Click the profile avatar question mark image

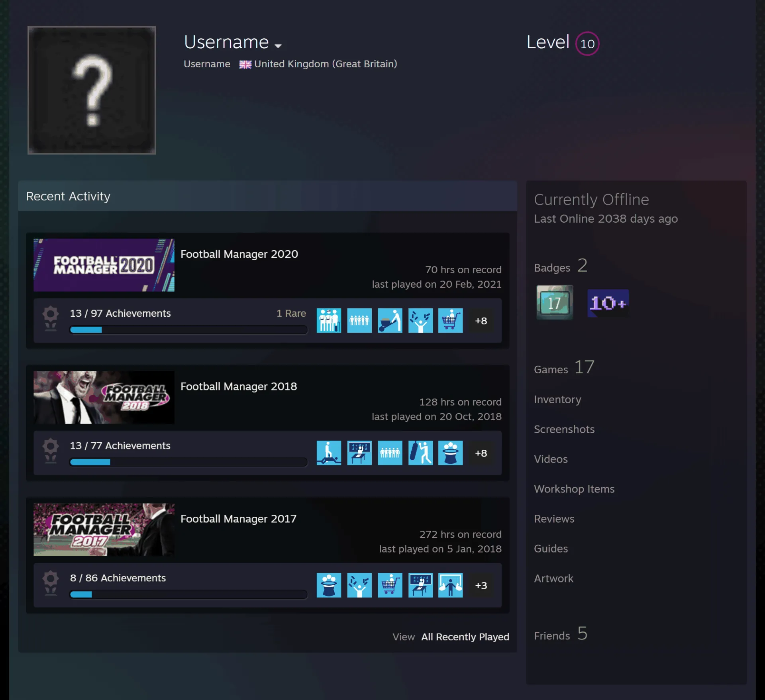[92, 90]
